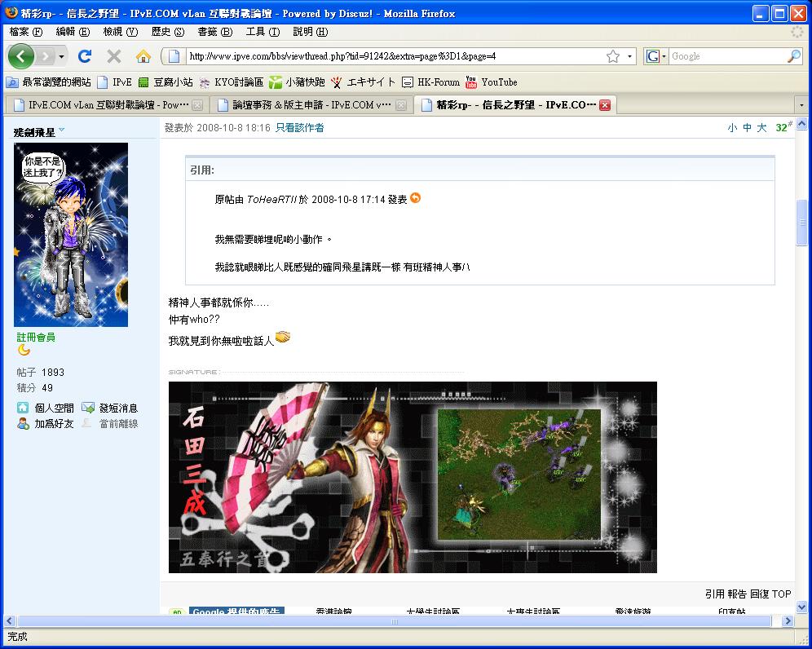Screen dimensions: 812x649
Task: Click the 只看該作者 link
Action: coord(299,128)
